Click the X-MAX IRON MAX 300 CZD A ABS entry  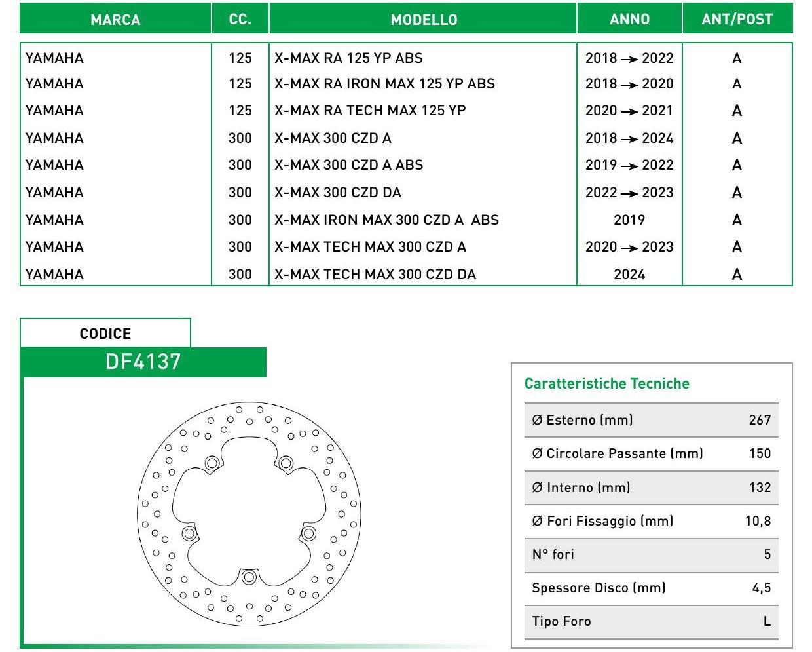[x=386, y=220]
